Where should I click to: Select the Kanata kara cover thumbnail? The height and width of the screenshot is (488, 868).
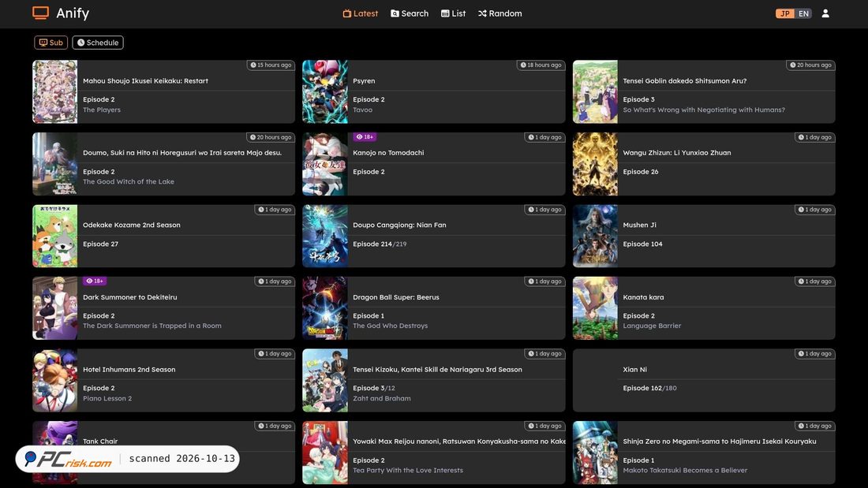click(x=595, y=308)
